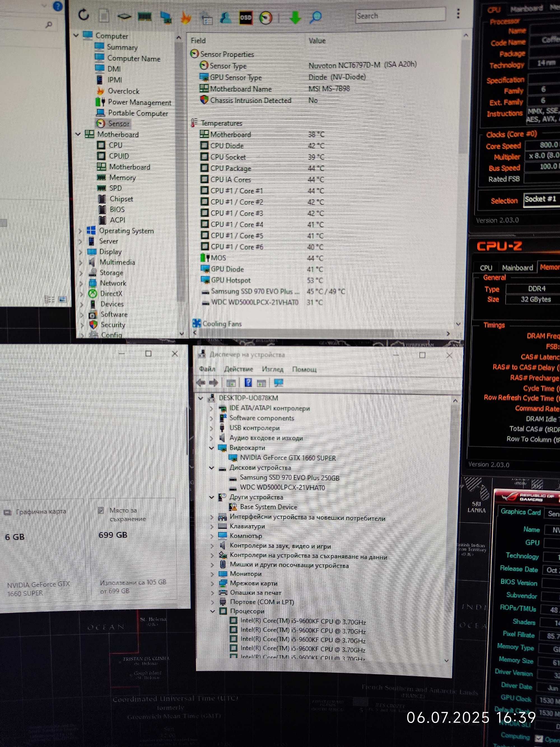Collapse the Дискови устройства node
Image resolution: width=560 pixels, height=747 pixels.
212,468
